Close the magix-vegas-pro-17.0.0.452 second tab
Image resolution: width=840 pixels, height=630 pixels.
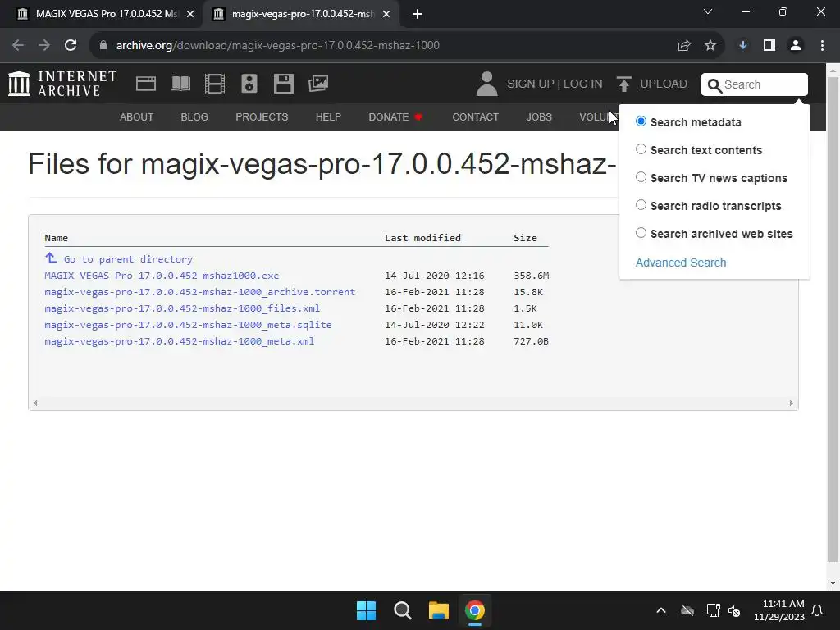386,15
